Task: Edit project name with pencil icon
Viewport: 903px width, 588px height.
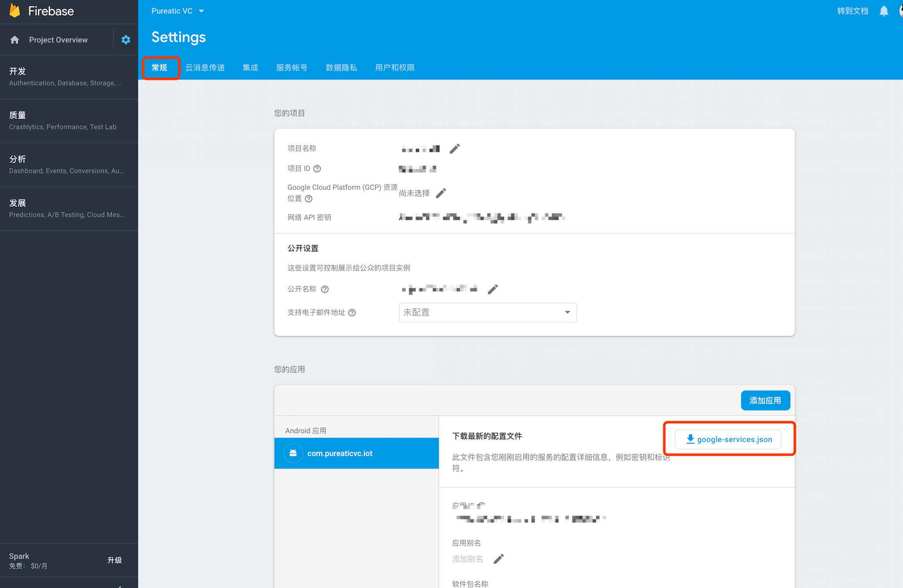Action: pyautogui.click(x=455, y=149)
